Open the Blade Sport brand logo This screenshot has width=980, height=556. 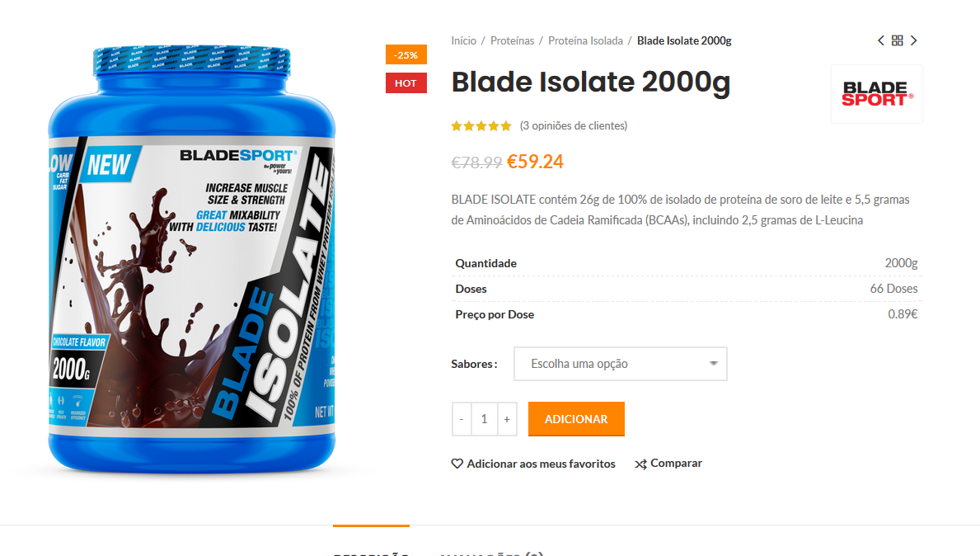tap(877, 94)
